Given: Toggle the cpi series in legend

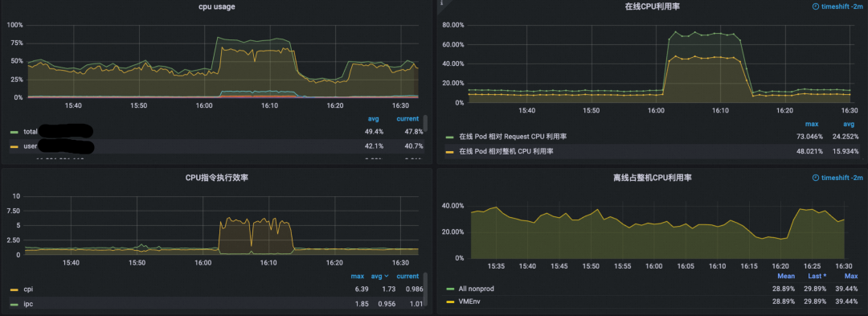Looking at the screenshot, I should [x=28, y=289].
